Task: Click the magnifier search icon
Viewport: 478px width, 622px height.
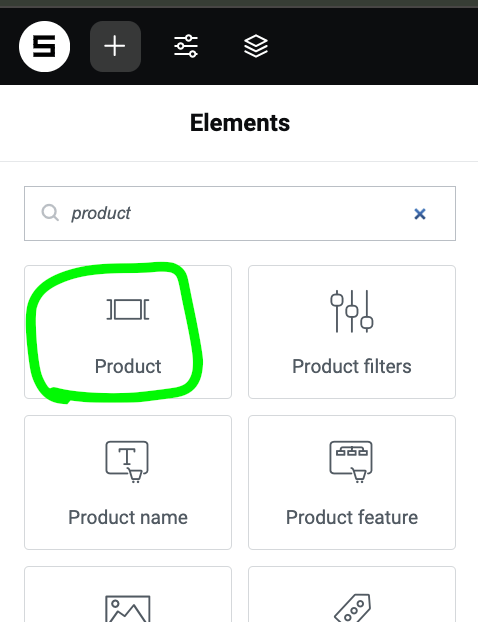Action: pos(50,213)
